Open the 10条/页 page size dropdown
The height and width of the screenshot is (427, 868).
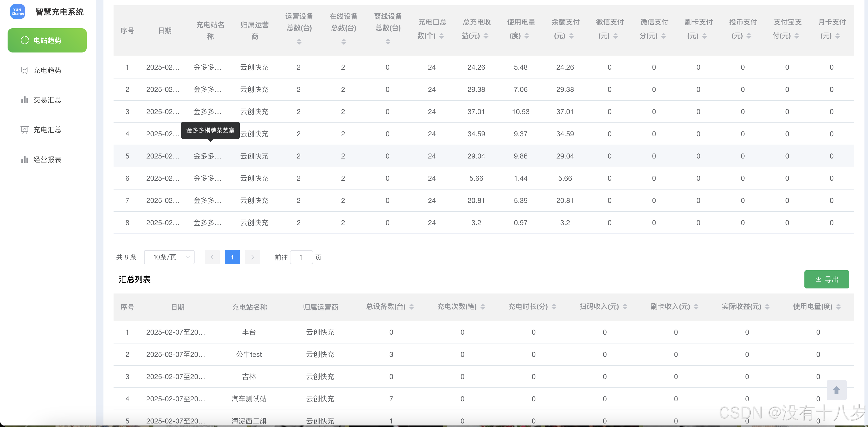pyautogui.click(x=169, y=257)
